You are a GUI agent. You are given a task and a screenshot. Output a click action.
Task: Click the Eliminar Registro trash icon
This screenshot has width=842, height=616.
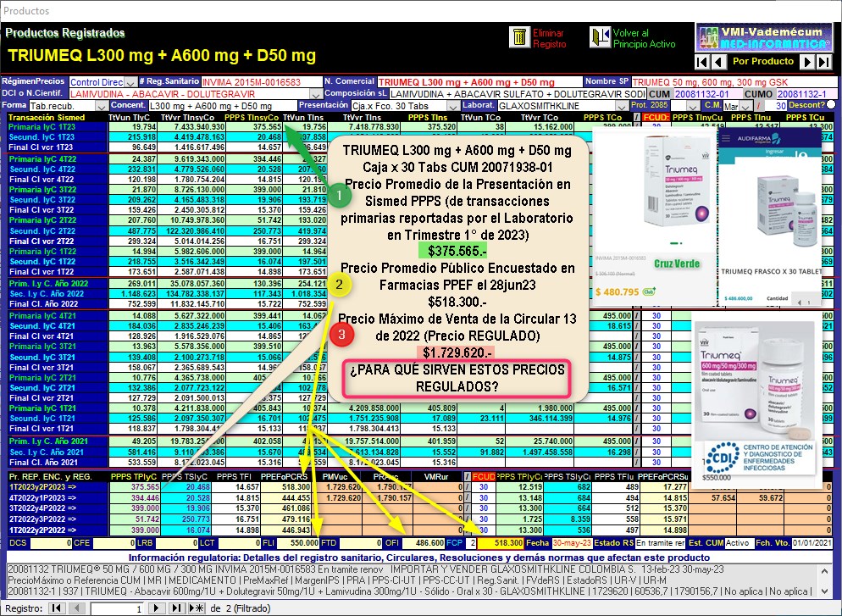(x=518, y=37)
